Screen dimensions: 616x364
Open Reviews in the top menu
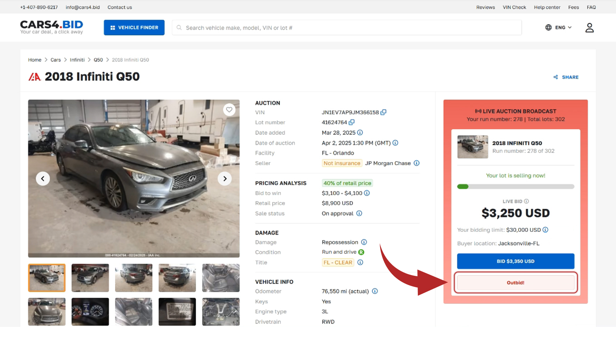click(x=485, y=7)
